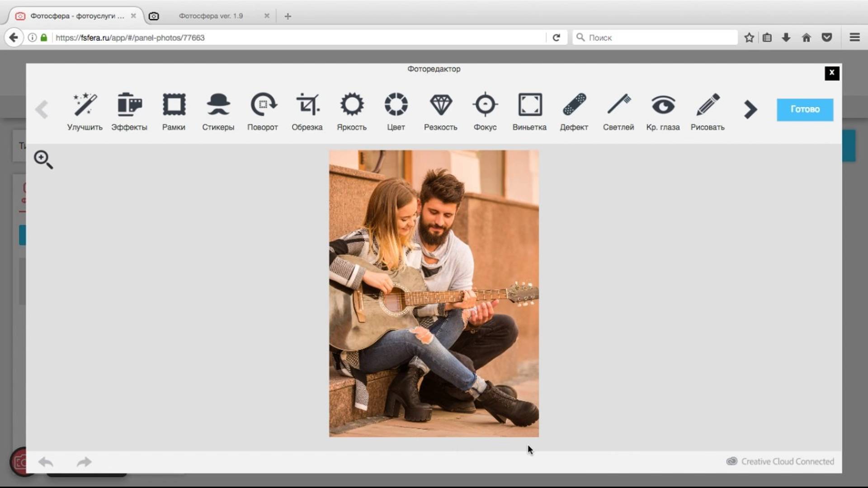Activate the Кр. глаза red-eye tool
This screenshot has width=868, height=488.
point(663,111)
